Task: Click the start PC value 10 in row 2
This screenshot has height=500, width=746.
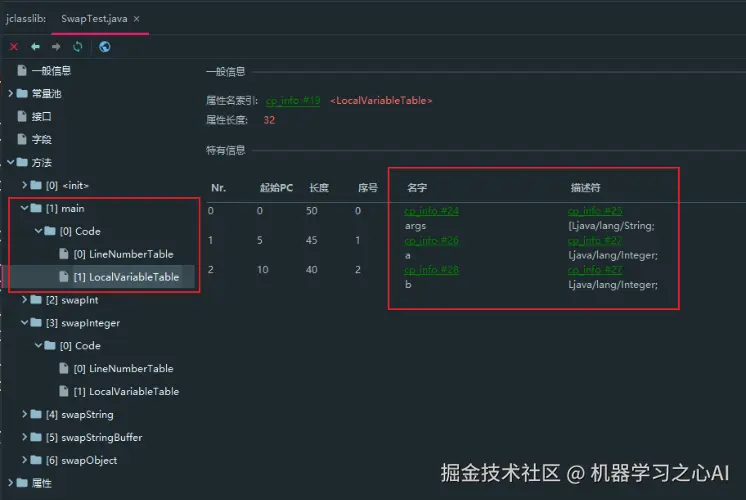Action: coord(263,270)
